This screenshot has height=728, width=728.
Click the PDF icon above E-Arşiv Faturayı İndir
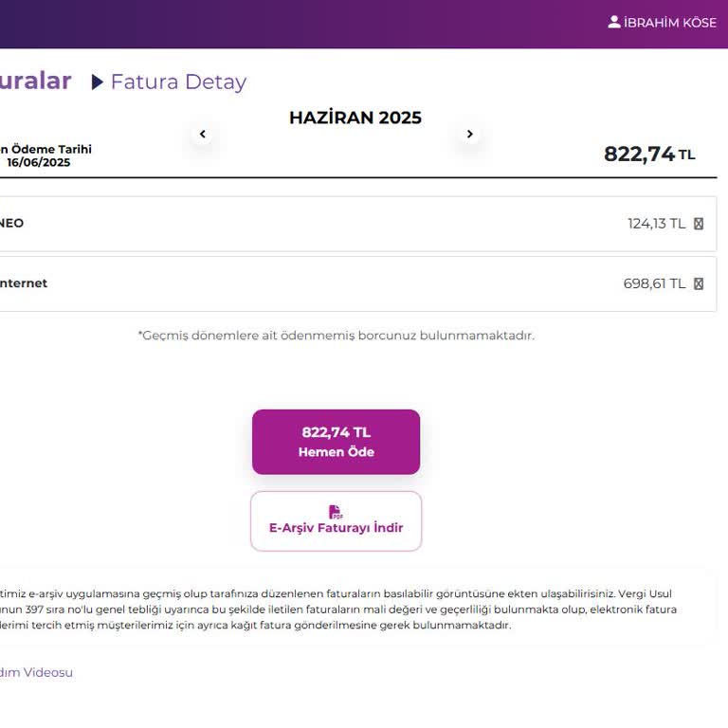tap(336, 512)
